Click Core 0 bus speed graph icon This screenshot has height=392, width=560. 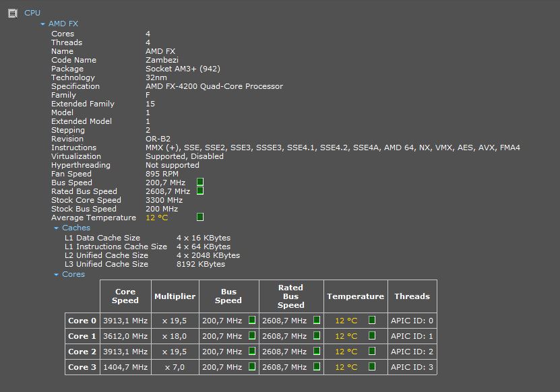pos(252,320)
